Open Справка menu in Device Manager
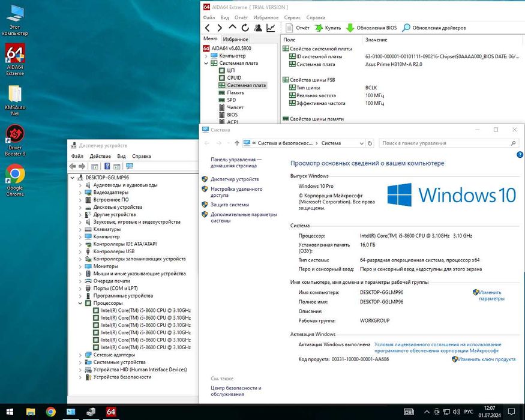 (x=141, y=156)
